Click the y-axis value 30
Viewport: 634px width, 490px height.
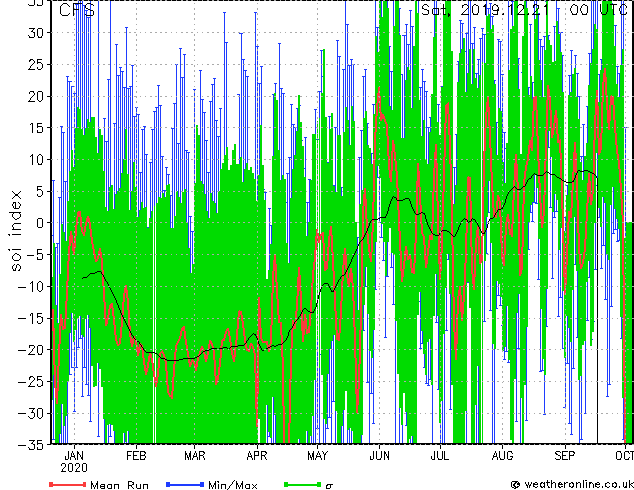pyautogui.click(x=36, y=33)
